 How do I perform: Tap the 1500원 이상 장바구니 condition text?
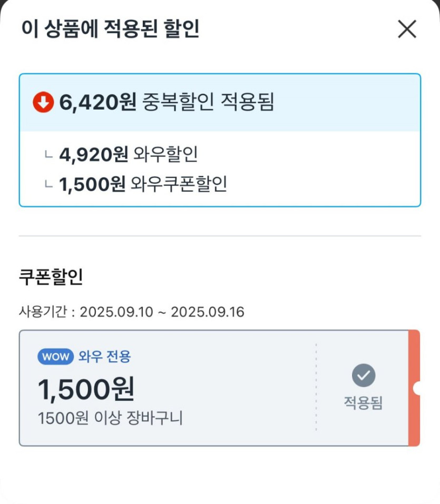[x=110, y=419]
